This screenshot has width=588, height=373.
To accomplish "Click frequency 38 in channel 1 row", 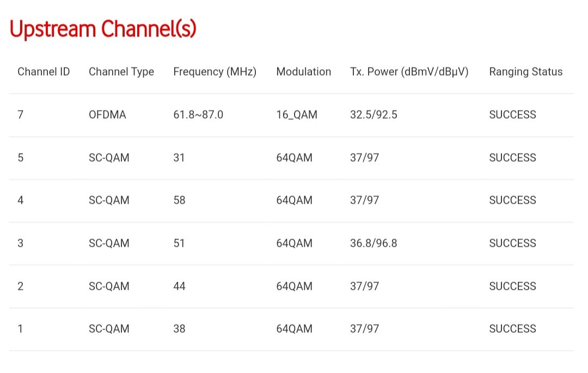I will [179, 329].
